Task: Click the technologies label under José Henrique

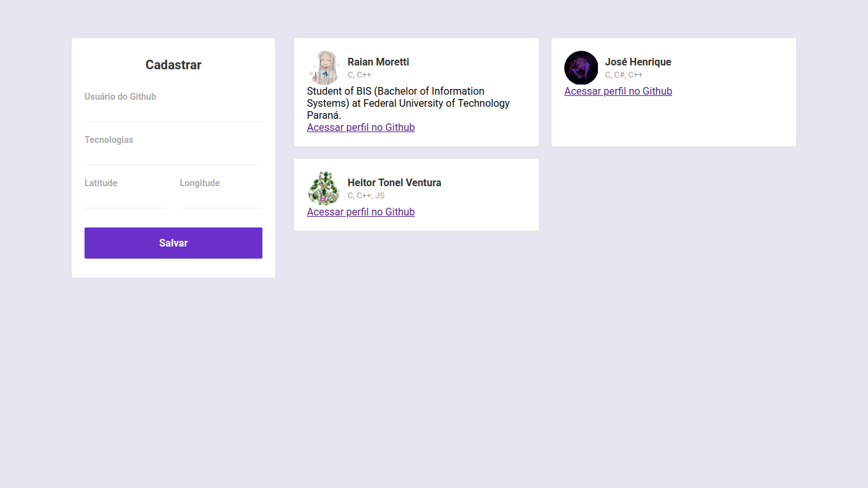Action: [623, 74]
